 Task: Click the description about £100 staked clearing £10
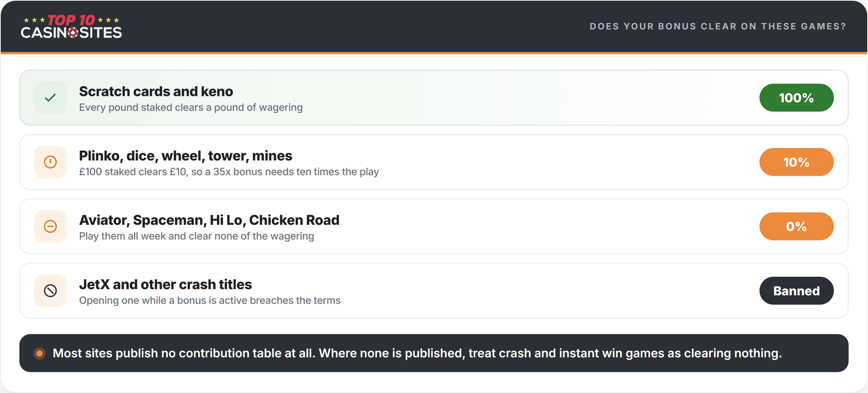coord(229,172)
